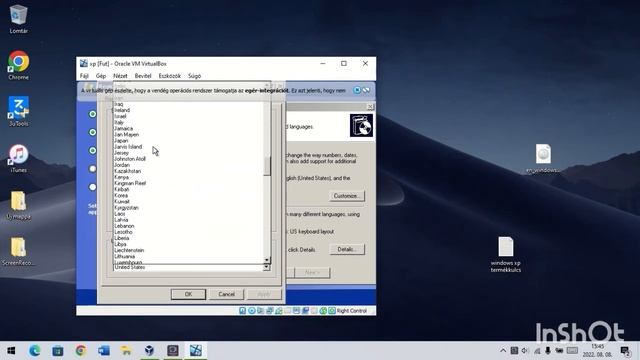This screenshot has height=360, width=640.
Task: Choose Jamaica from the country list
Action: coord(123,129)
